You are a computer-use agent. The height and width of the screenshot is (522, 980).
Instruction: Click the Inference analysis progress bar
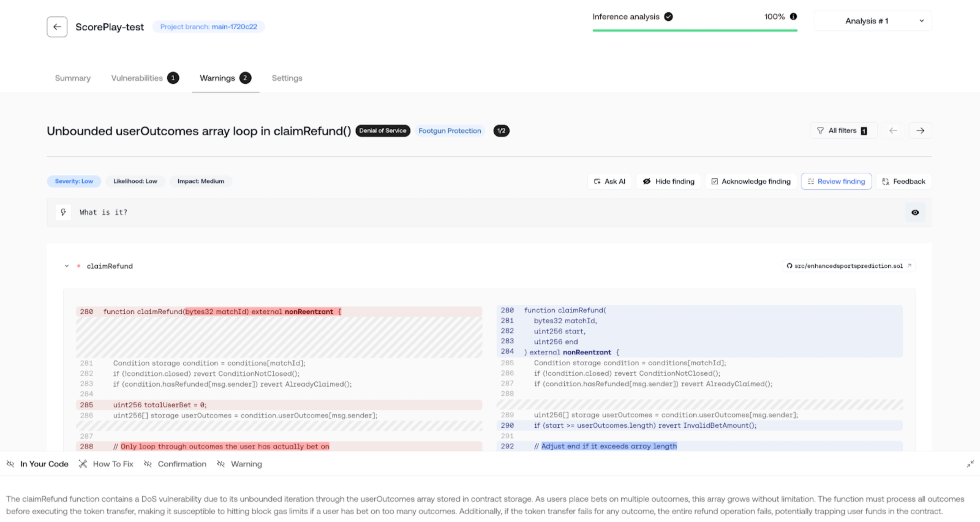(695, 30)
